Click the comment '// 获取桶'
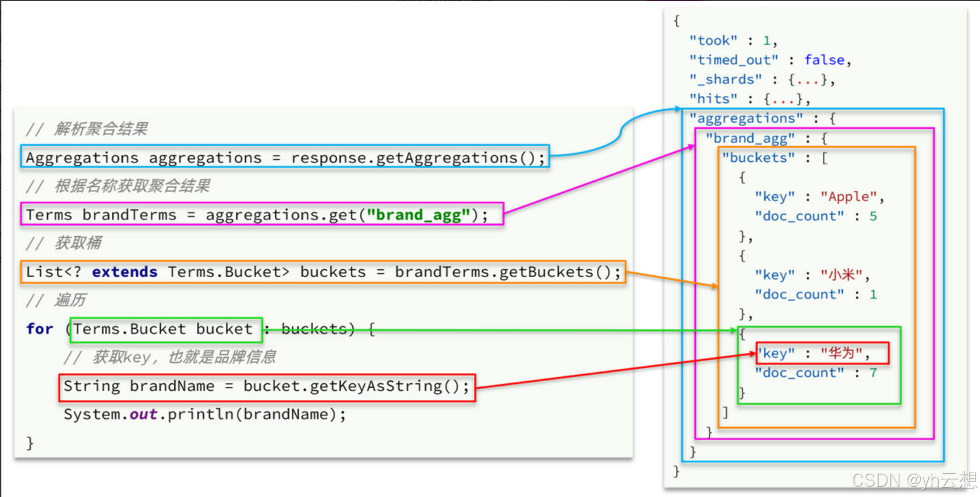Image resolution: width=980 pixels, height=497 pixels. pos(64,243)
